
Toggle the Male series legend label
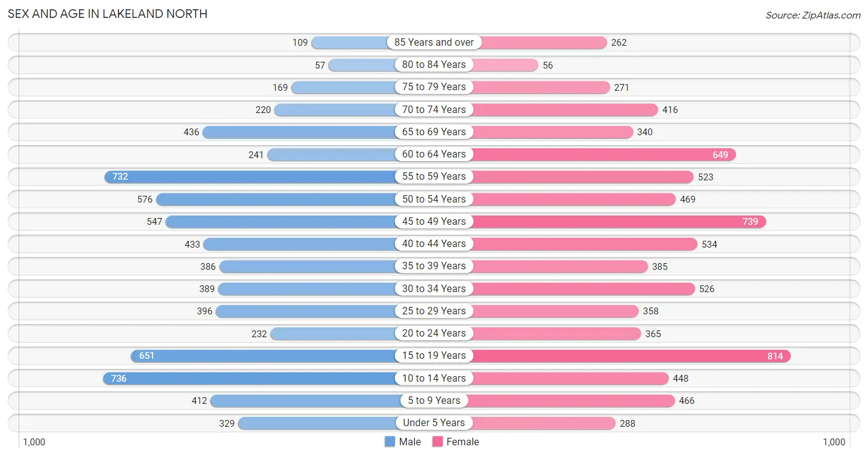410,442
